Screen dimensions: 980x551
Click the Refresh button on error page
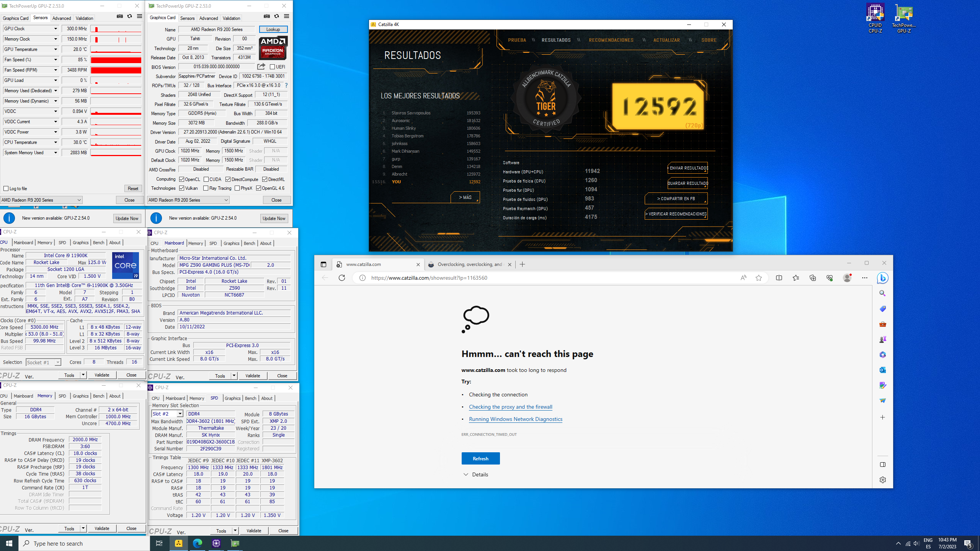pyautogui.click(x=480, y=458)
